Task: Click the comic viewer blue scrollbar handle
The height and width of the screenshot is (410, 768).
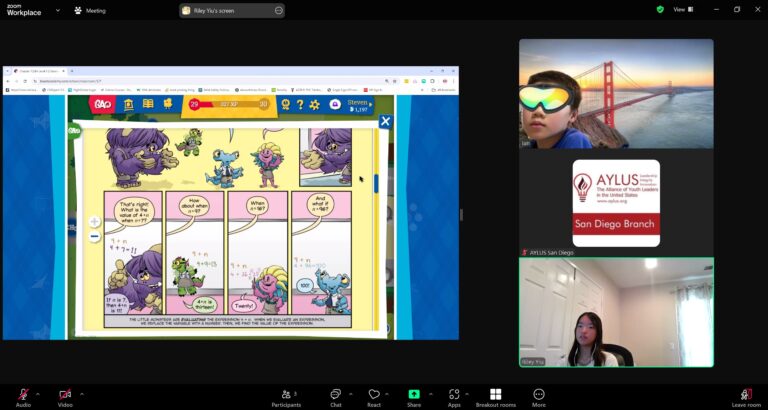Action: click(377, 184)
